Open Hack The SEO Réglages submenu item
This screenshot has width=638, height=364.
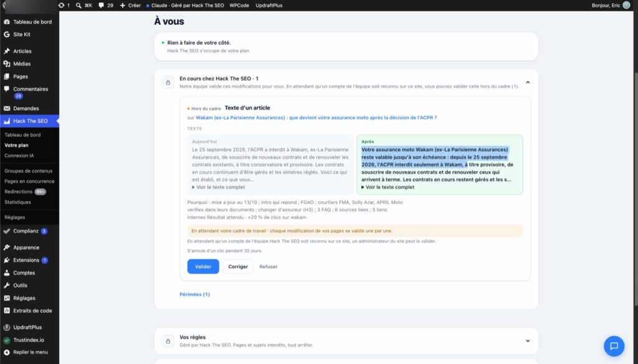(15, 217)
